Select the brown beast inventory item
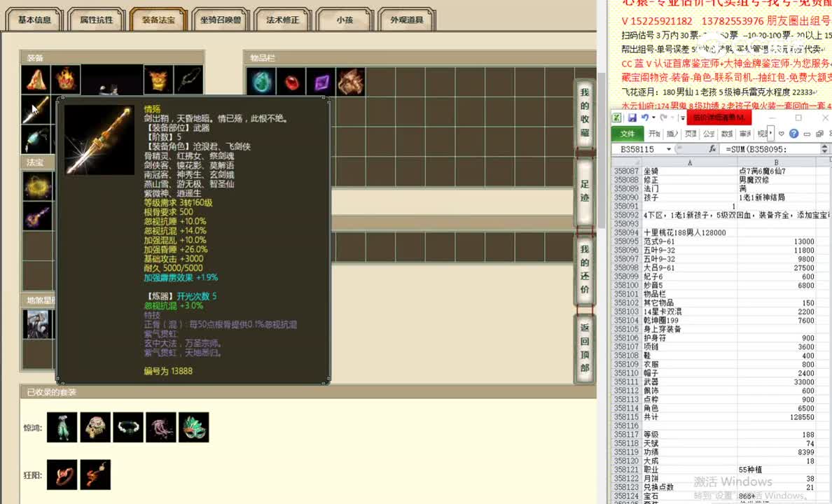The image size is (832, 504). pos(351,82)
